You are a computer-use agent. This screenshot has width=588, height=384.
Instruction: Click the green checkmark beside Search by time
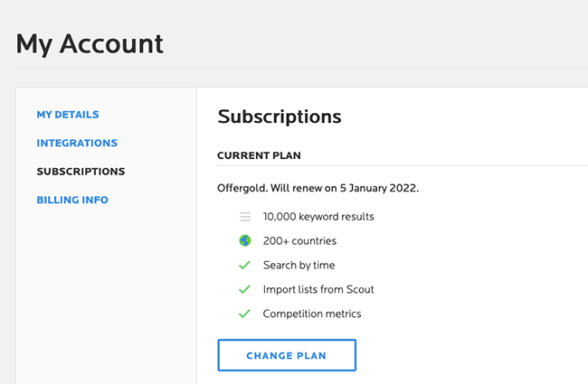(x=244, y=266)
